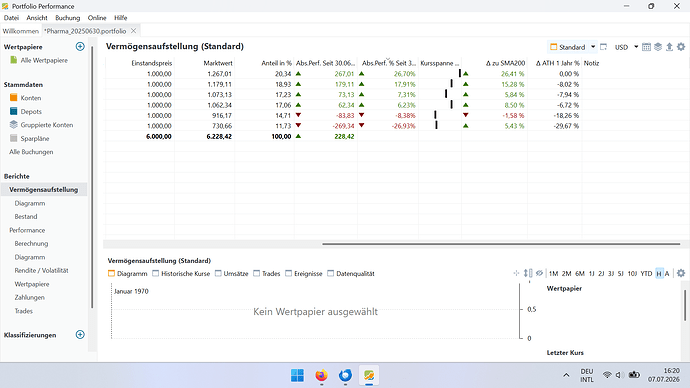The image size is (690, 388).
Task: Click the Gruppierte Konten stack icon
Action: (x=14, y=124)
